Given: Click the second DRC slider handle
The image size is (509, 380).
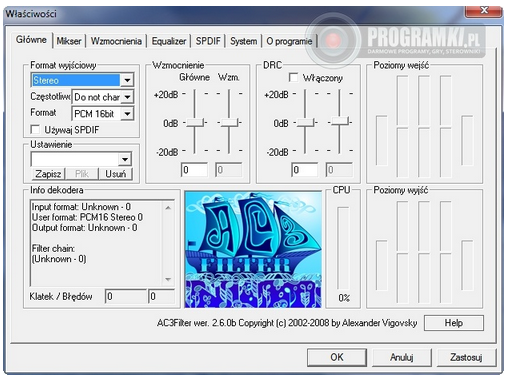Looking at the screenshot, I should pyautogui.click(x=339, y=121).
